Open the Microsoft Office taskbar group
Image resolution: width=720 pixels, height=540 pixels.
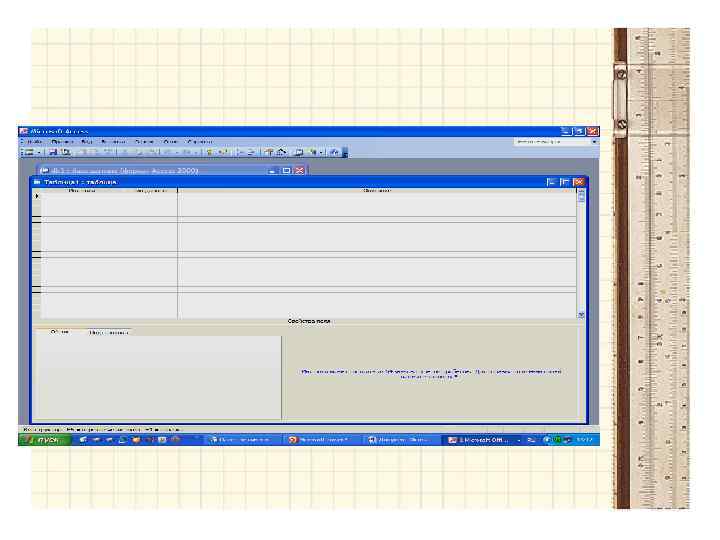[481, 440]
